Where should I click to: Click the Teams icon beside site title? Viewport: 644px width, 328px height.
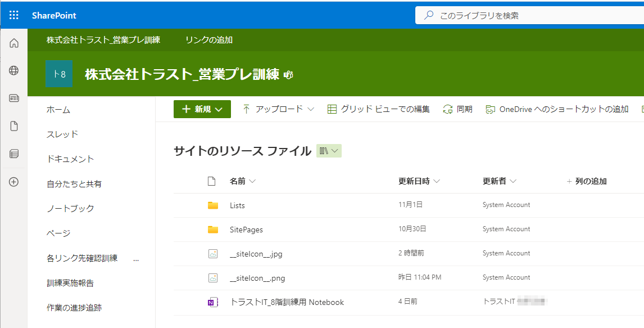coord(289,75)
